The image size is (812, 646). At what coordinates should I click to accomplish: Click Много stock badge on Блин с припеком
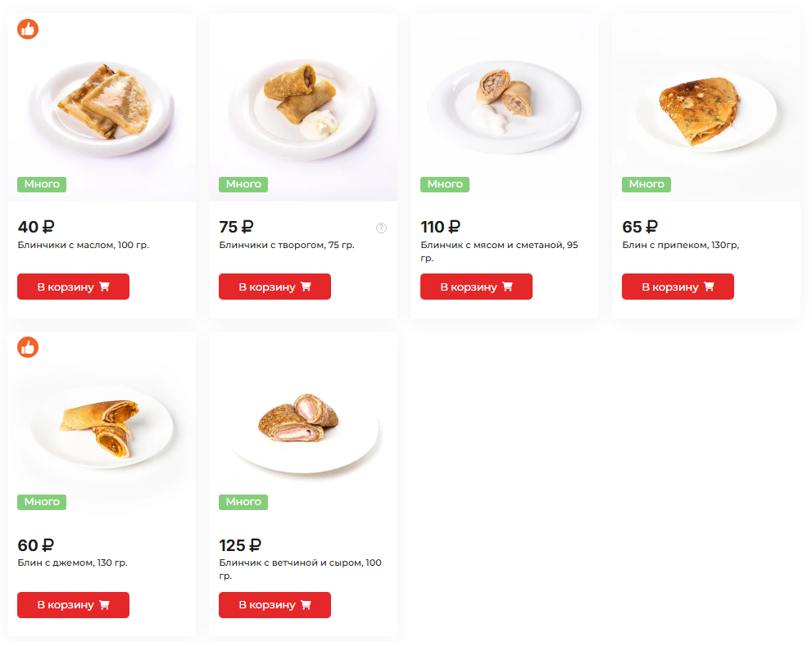click(646, 184)
